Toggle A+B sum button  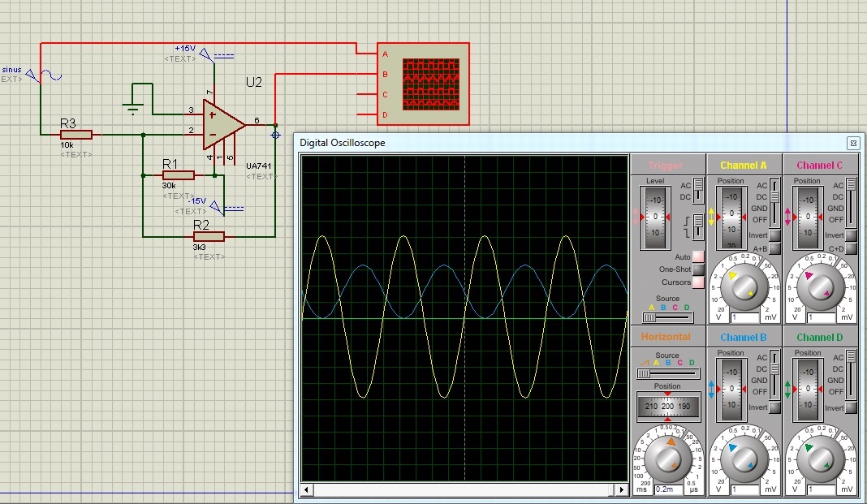[x=775, y=248]
